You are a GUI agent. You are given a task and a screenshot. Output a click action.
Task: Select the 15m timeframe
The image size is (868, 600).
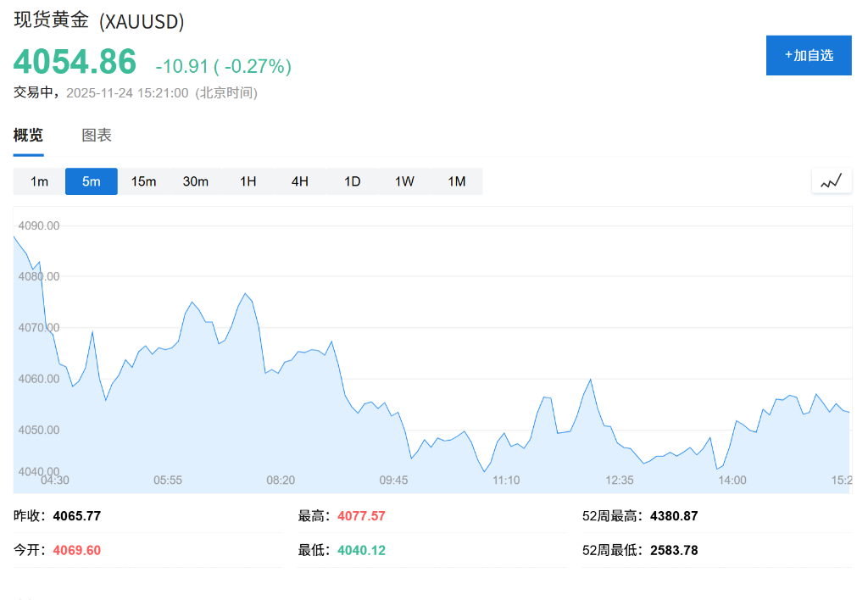143,181
